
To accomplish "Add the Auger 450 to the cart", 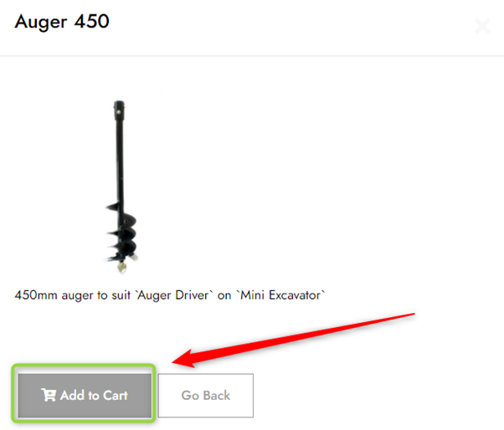I will click(x=85, y=396).
